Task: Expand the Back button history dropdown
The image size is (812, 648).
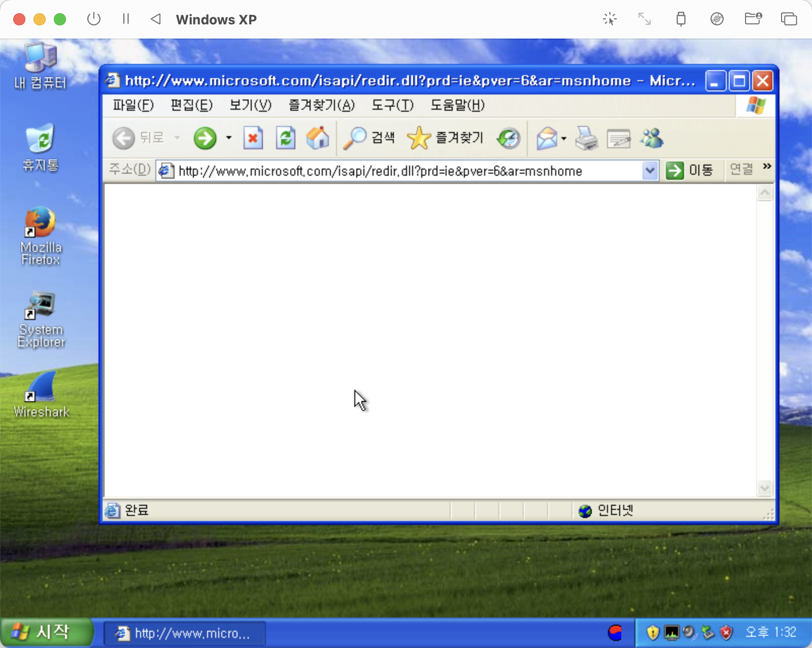Action: point(177,138)
